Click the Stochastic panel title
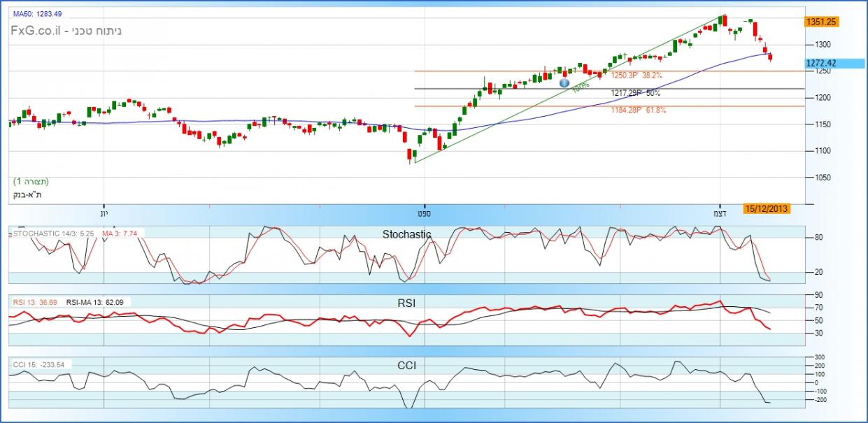 pos(406,235)
